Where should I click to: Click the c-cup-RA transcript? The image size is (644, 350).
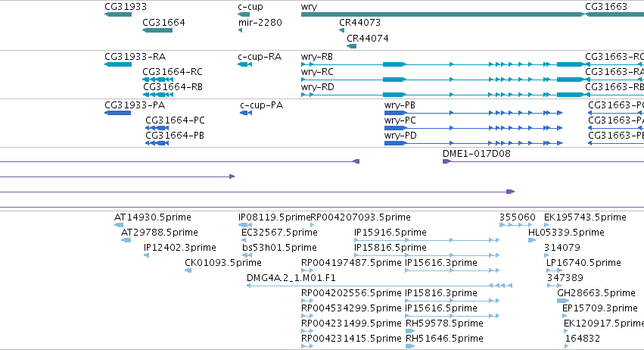click(244, 64)
